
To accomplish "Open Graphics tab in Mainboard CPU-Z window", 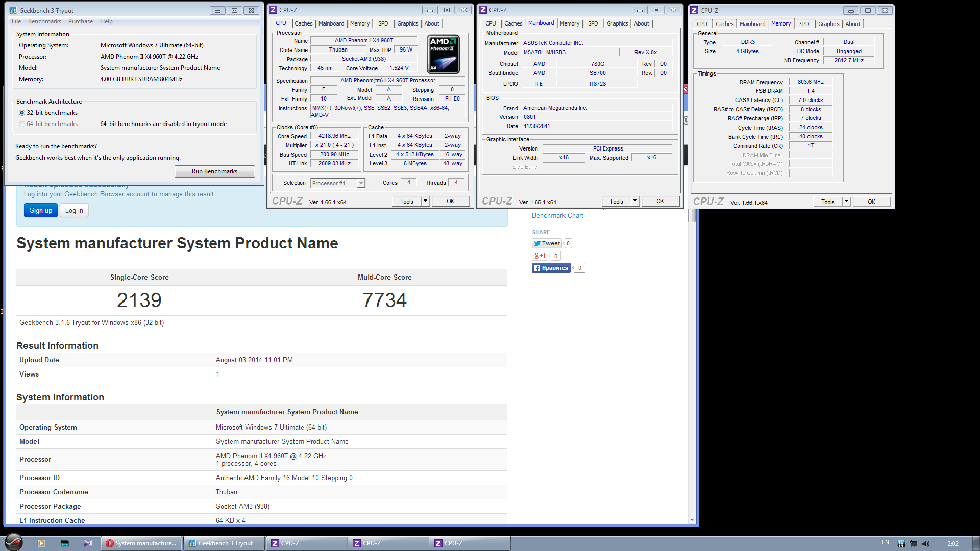I will [x=618, y=23].
